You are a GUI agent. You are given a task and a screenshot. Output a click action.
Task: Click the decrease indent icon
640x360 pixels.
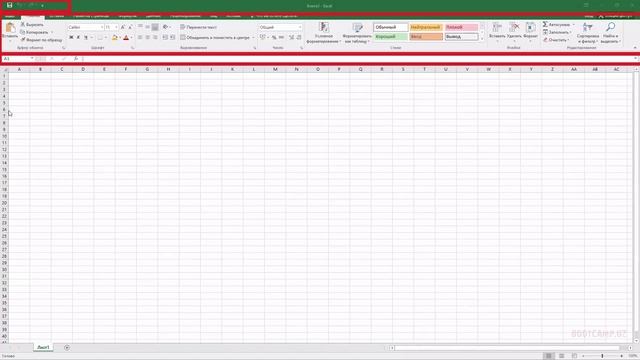coord(165,37)
